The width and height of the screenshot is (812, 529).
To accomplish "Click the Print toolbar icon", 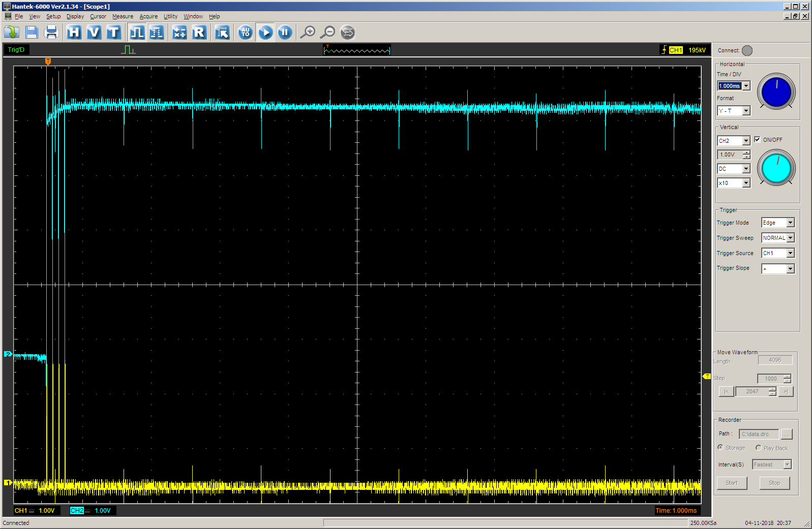I will point(51,33).
